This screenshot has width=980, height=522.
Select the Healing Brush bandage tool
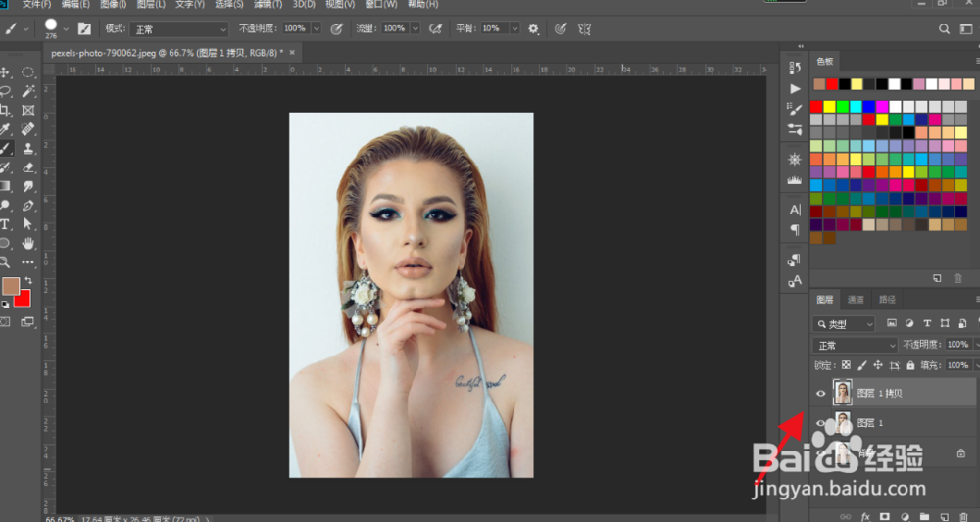click(x=28, y=129)
